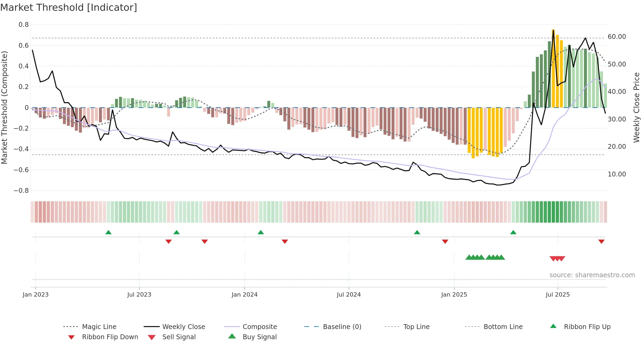Click the 0.4 left axis tick label

point(24,66)
